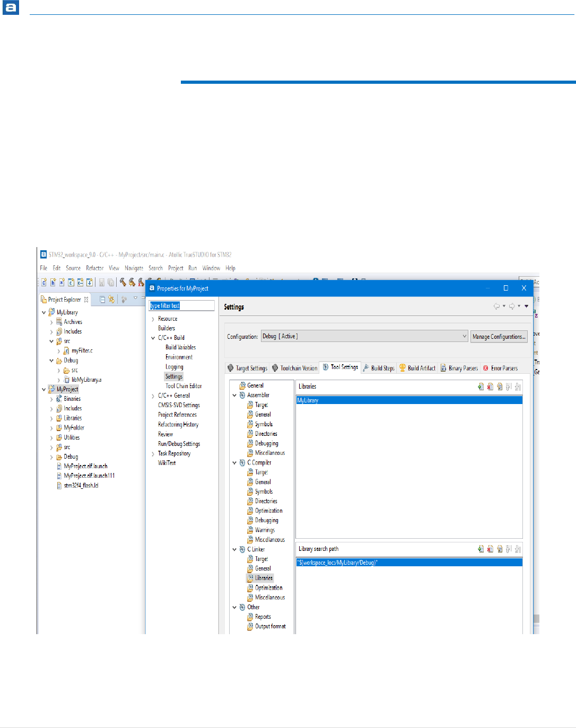Select Environment under C/C++ Build
The width and height of the screenshot is (576, 728).
[179, 357]
